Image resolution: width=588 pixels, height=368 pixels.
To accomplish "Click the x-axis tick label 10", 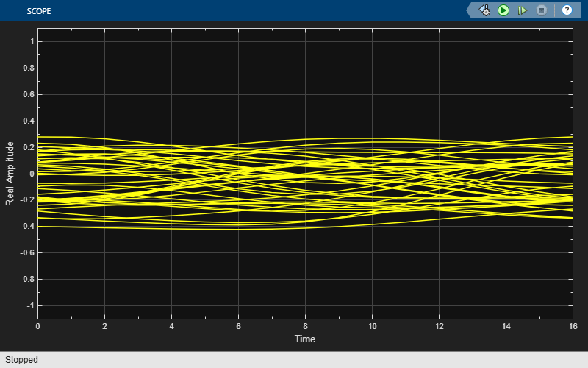I will pos(372,325).
